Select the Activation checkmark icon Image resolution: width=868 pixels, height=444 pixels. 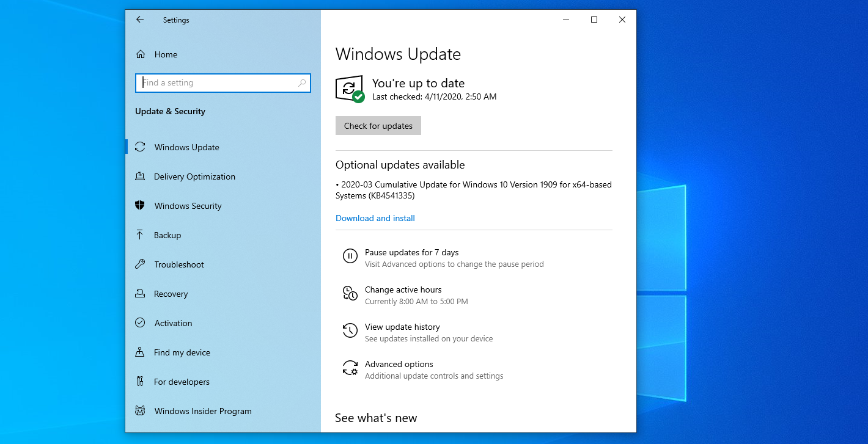point(141,322)
